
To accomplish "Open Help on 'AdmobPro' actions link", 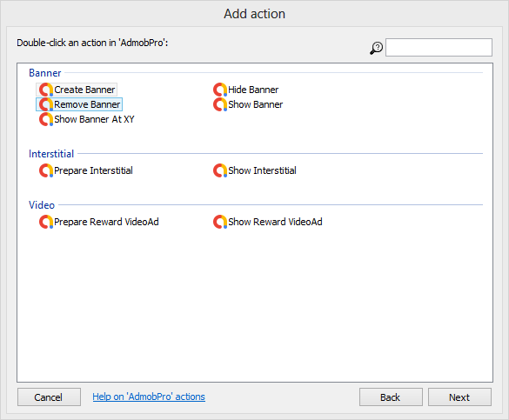I will click(x=149, y=397).
